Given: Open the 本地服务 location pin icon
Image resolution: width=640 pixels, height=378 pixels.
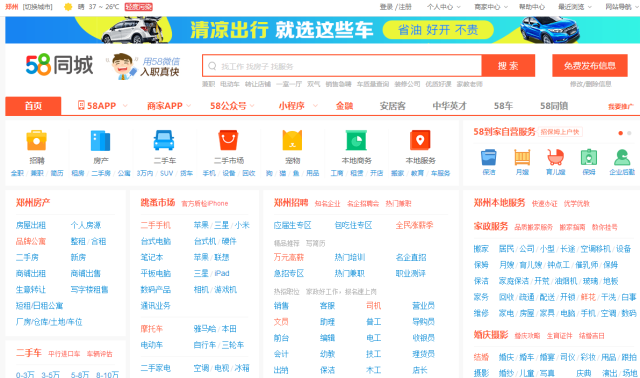Looking at the screenshot, I should 420,140.
